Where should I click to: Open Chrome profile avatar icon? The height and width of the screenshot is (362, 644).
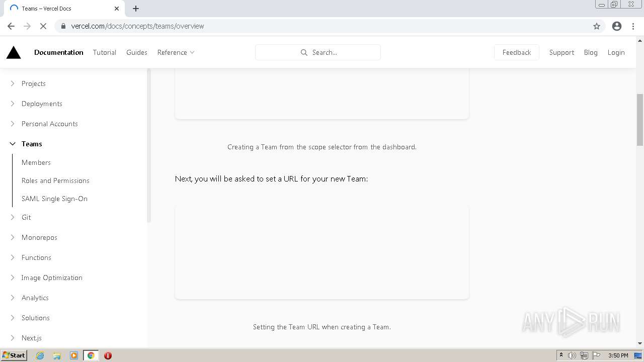coord(617,26)
